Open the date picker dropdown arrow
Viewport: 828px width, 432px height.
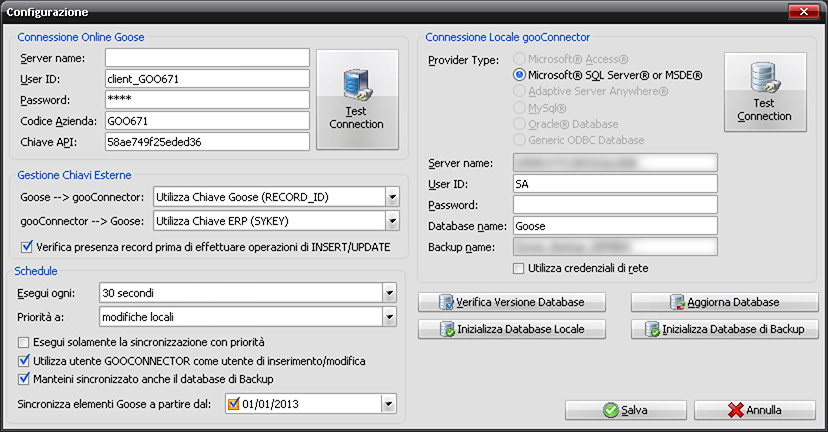coord(389,404)
